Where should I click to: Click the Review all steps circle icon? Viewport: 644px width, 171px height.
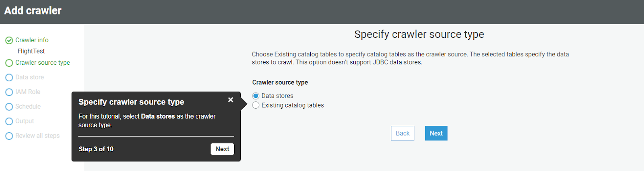click(x=9, y=136)
